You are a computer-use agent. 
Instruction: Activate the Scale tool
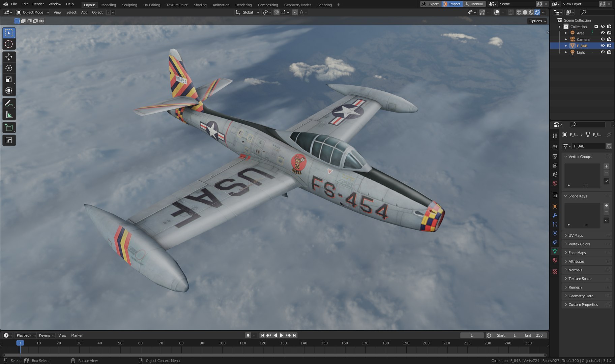(9, 80)
